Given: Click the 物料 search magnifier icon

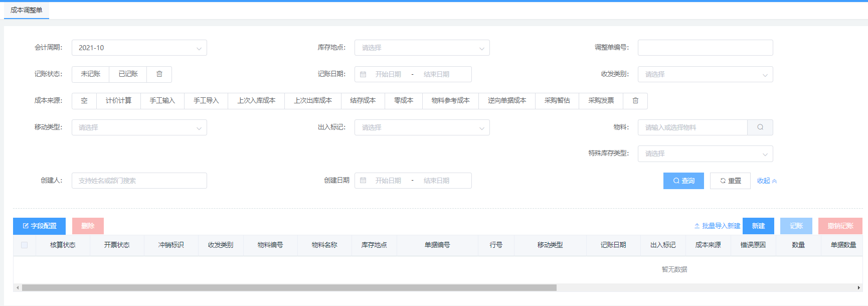Looking at the screenshot, I should (760, 127).
